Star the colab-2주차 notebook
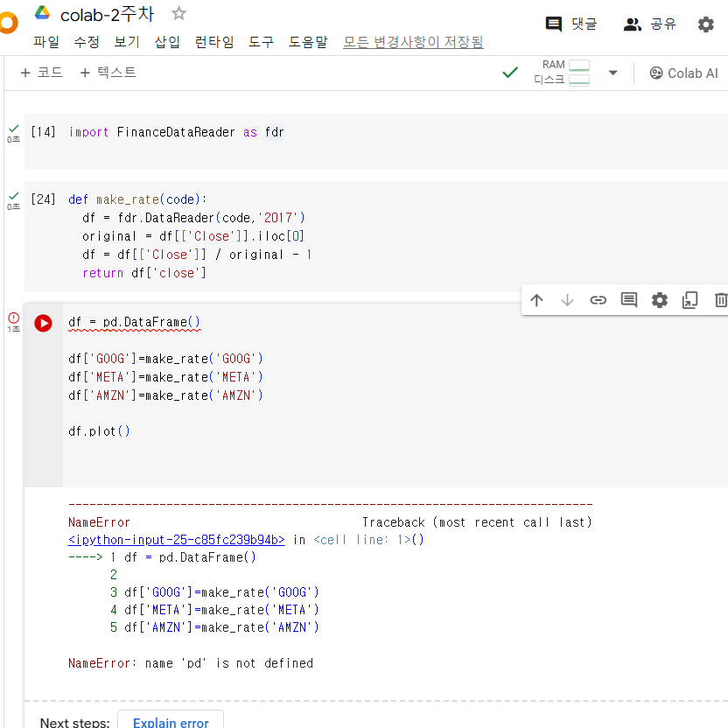Screen dimensions: 728x728 [178, 13]
